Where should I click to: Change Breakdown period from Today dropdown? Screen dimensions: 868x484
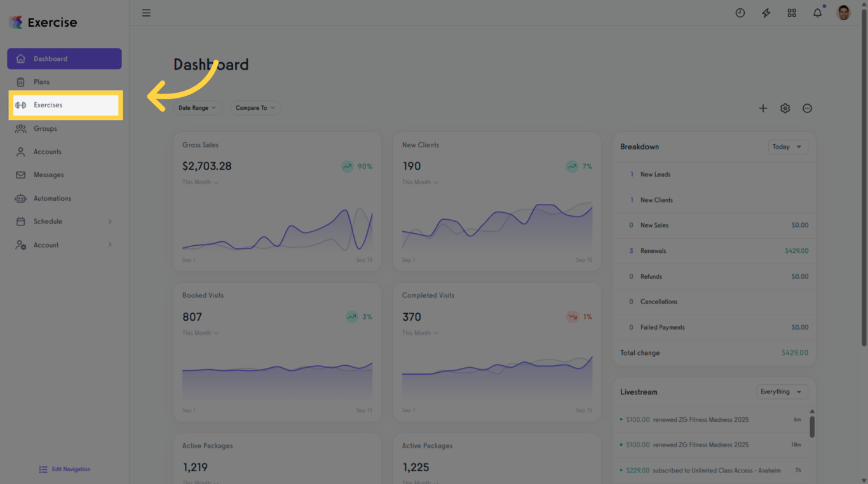click(x=788, y=147)
